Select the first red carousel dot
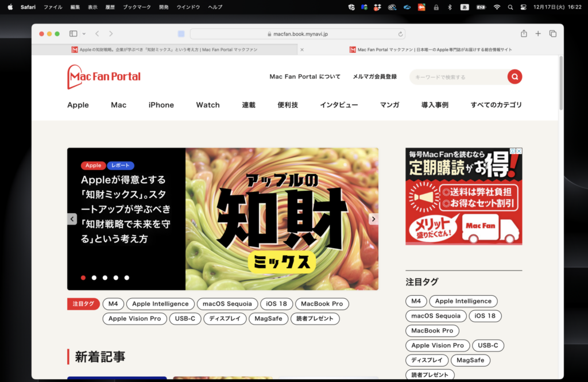The image size is (588, 382). coord(83,277)
